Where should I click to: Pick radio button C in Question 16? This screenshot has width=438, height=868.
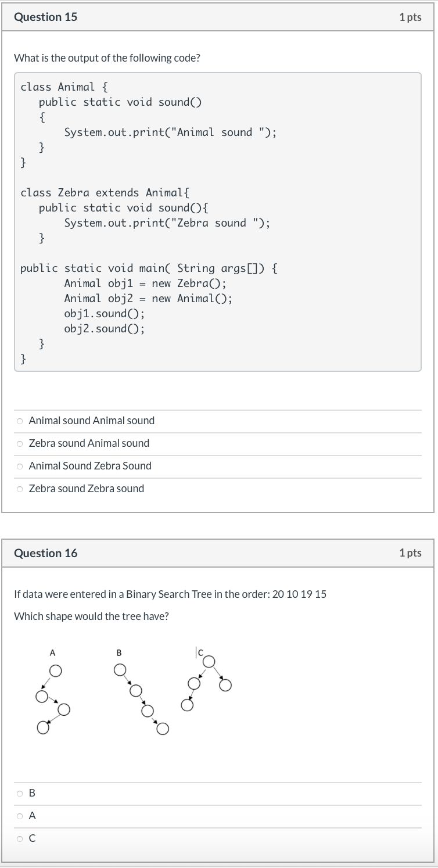coord(20,838)
